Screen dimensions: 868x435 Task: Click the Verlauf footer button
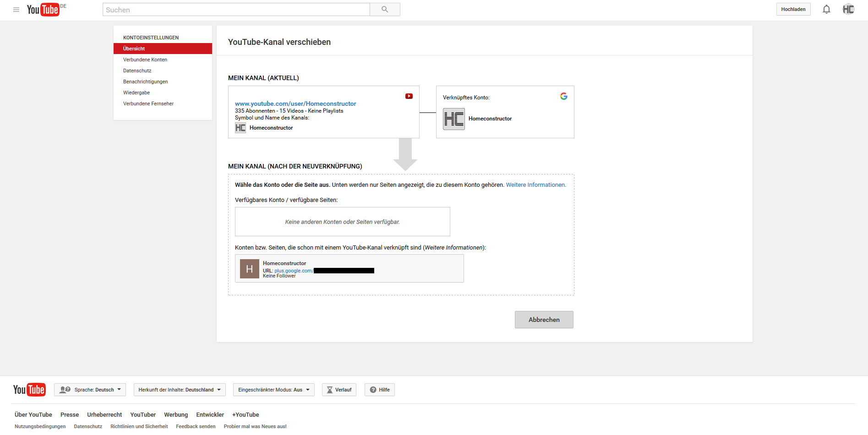(x=339, y=390)
